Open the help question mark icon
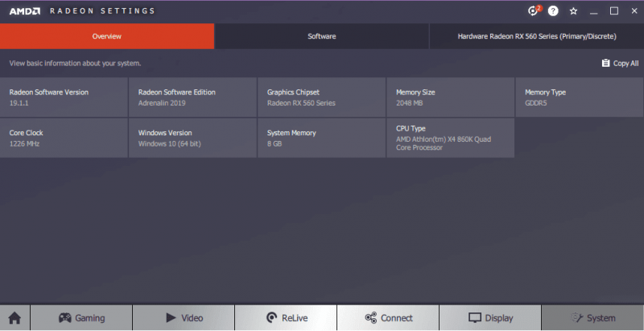This screenshot has height=331, width=644. [553, 11]
